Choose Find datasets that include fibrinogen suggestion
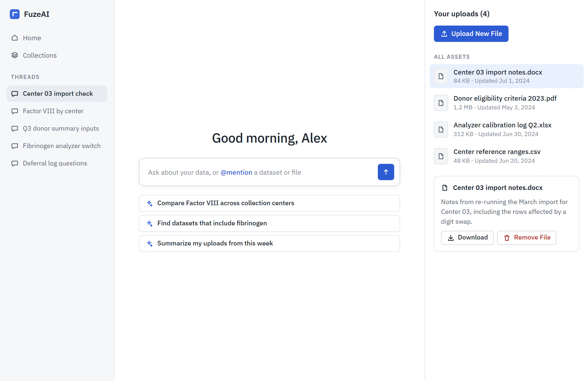The width and height of the screenshot is (588, 381). 269,223
